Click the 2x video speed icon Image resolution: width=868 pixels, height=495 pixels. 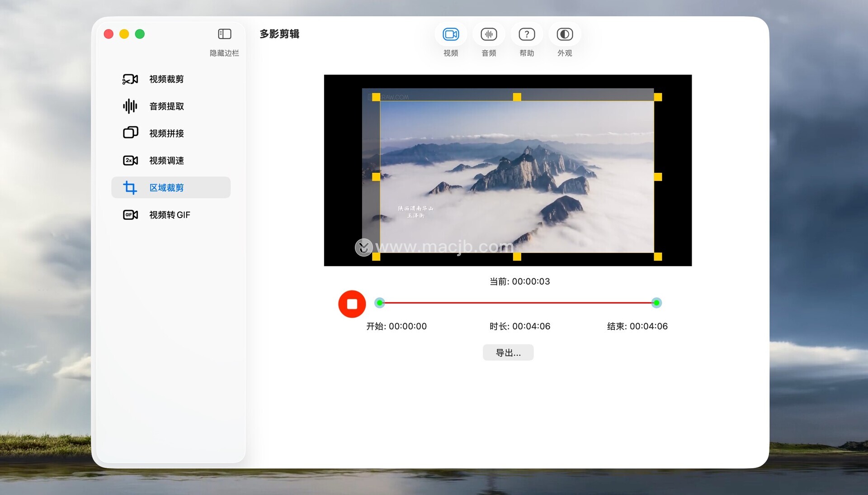(x=130, y=161)
